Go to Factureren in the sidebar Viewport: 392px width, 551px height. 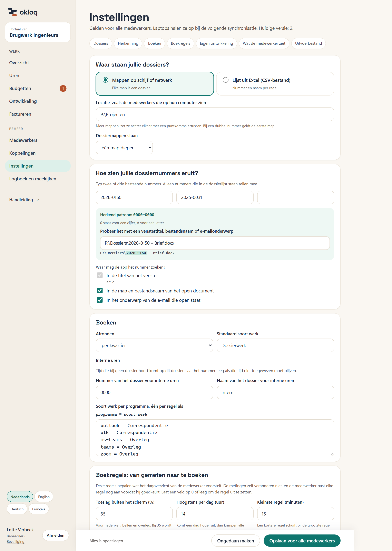click(38, 114)
